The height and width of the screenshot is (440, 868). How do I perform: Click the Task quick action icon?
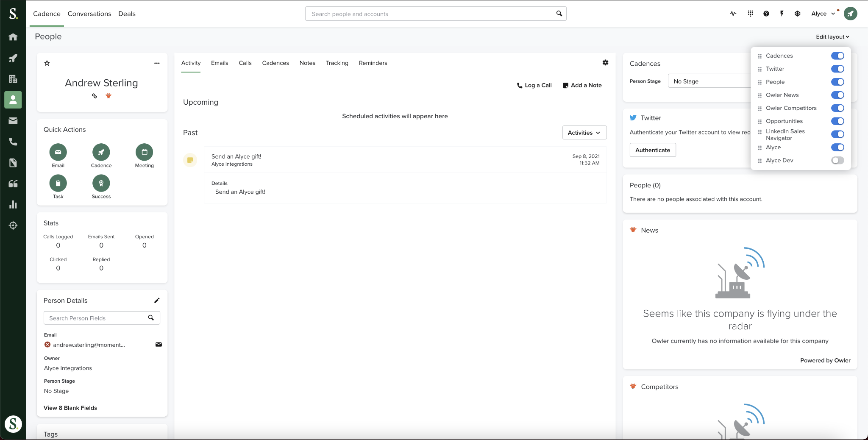tap(58, 183)
